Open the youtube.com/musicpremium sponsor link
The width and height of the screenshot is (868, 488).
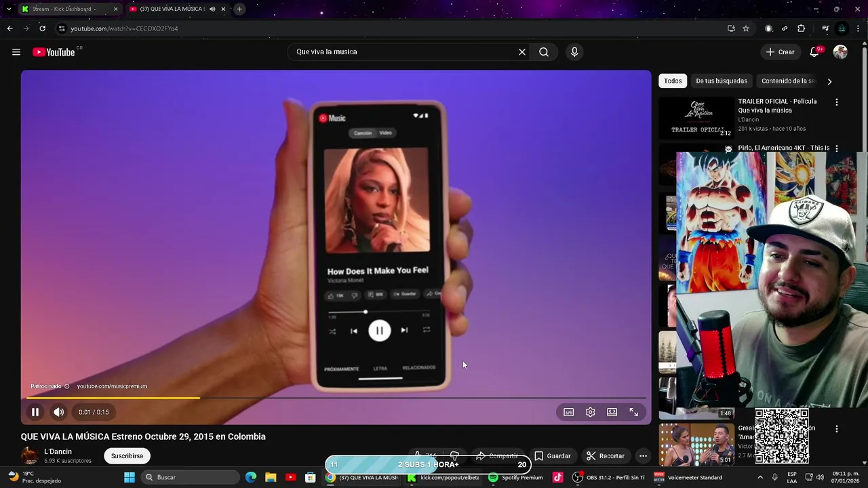coord(112,386)
